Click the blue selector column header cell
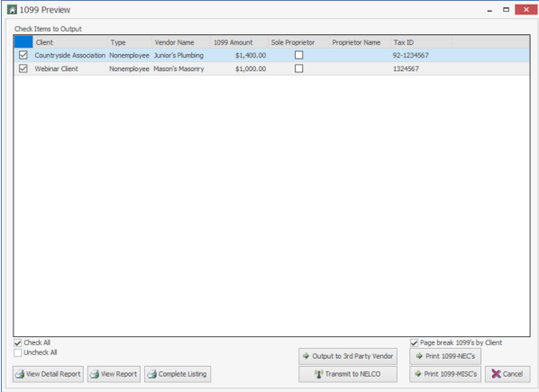The width and height of the screenshot is (539, 392). [23, 42]
